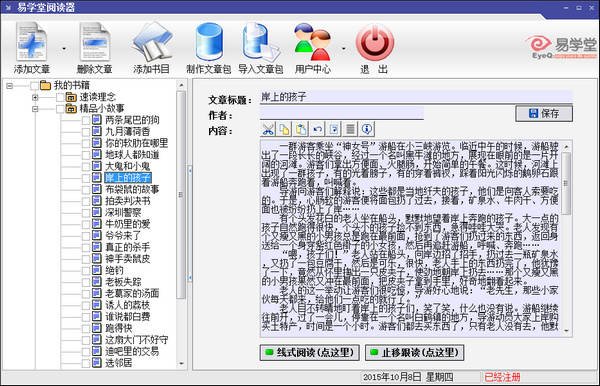600x386 pixels.
Task: Check the box beside 老板失踪
Action: coord(86,282)
